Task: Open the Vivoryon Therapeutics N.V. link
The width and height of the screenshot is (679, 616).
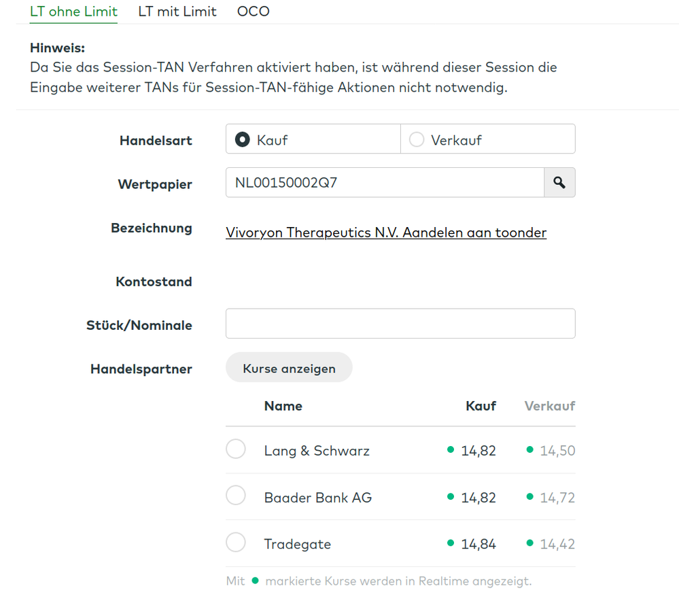Action: (386, 233)
